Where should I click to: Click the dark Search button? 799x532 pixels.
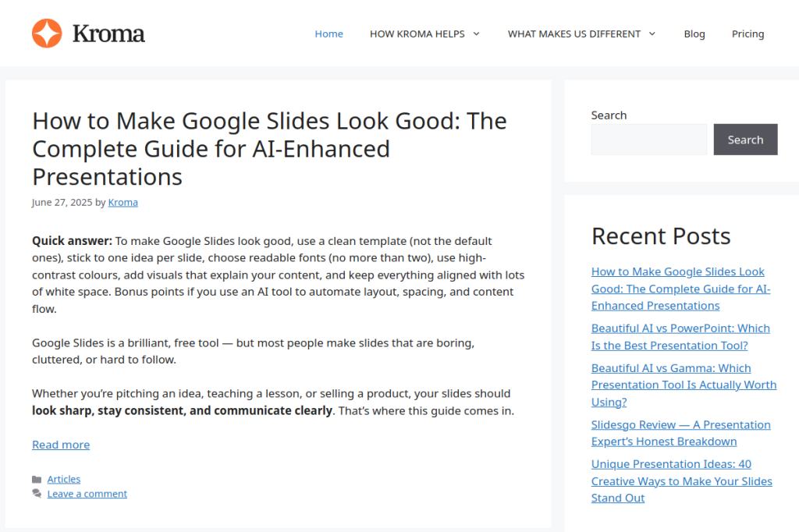click(x=745, y=139)
